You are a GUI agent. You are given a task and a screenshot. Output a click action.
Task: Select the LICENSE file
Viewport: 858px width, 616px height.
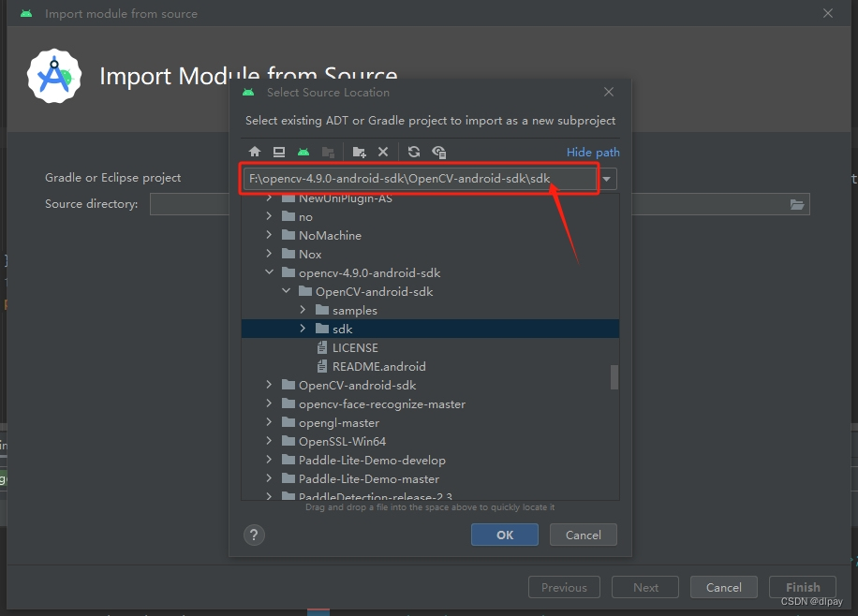430,347
